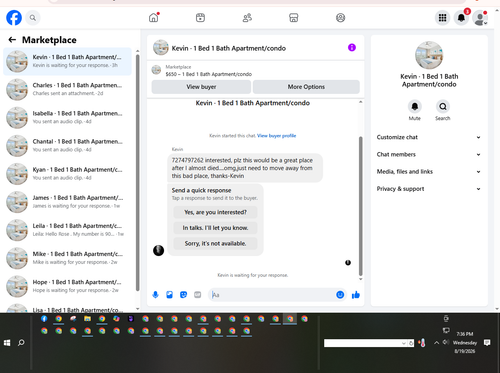Open the Notifications bell in the top bar

coord(461,18)
